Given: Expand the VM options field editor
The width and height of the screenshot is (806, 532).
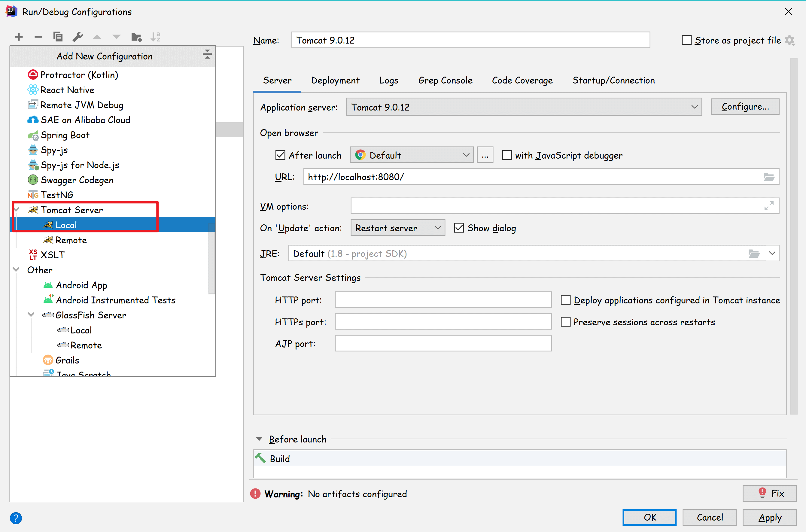Looking at the screenshot, I should (x=769, y=206).
